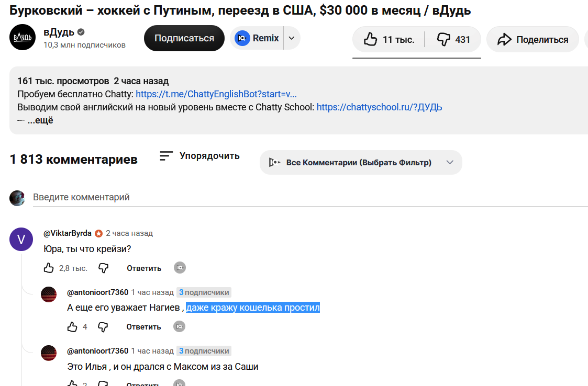This screenshot has height=386, width=588.
Task: Like the Нагиев reply comment
Action: coord(72,327)
